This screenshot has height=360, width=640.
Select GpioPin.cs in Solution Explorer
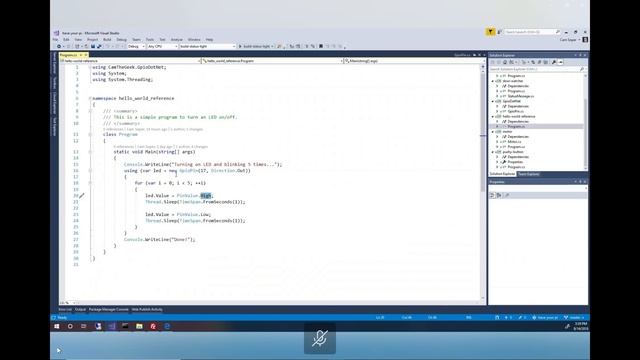pyautogui.click(x=516, y=111)
